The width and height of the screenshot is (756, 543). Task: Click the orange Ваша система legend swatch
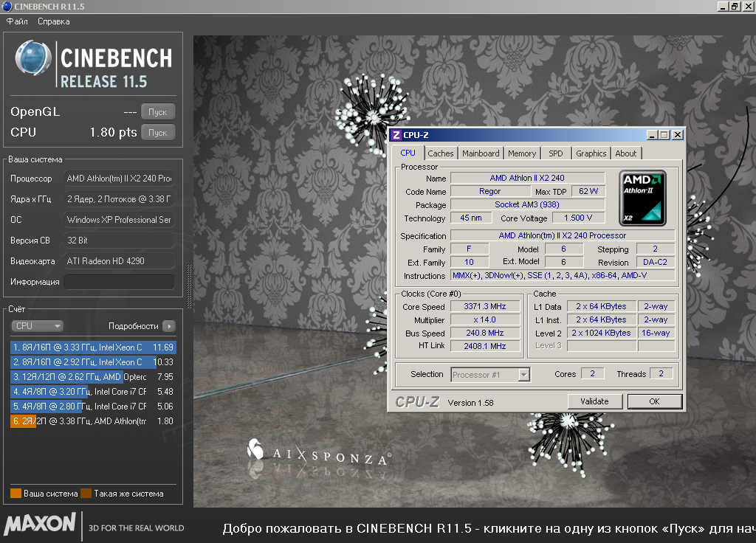pyautogui.click(x=16, y=494)
